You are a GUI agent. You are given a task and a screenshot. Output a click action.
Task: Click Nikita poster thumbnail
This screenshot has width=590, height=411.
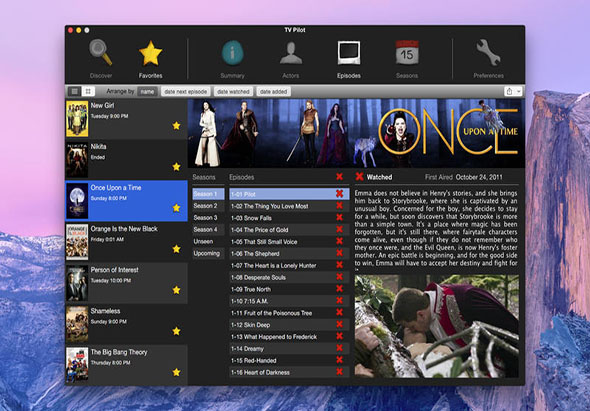pyautogui.click(x=77, y=160)
